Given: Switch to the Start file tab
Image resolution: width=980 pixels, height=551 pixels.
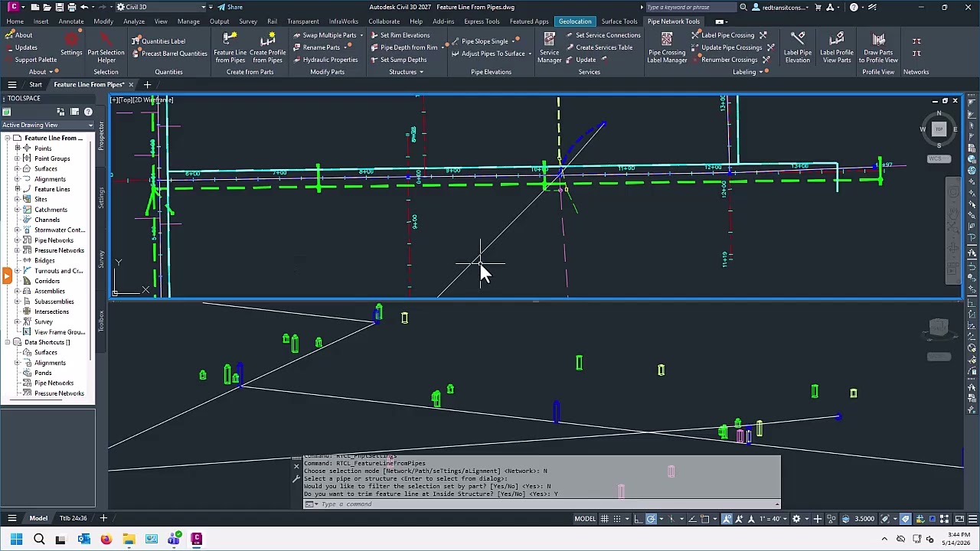Looking at the screenshot, I should coord(35,84).
